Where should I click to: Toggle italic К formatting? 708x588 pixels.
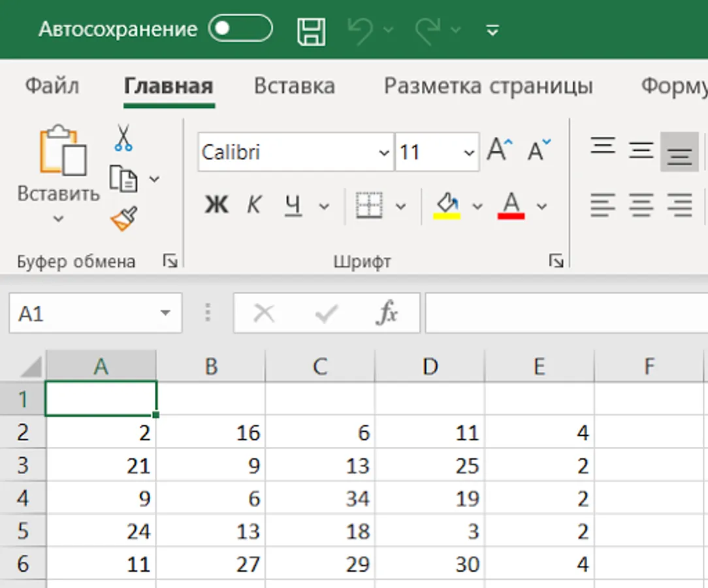(x=253, y=206)
